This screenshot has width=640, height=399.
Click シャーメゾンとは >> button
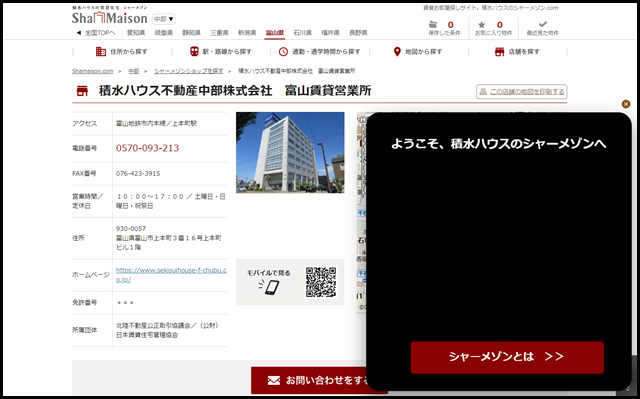point(507,357)
